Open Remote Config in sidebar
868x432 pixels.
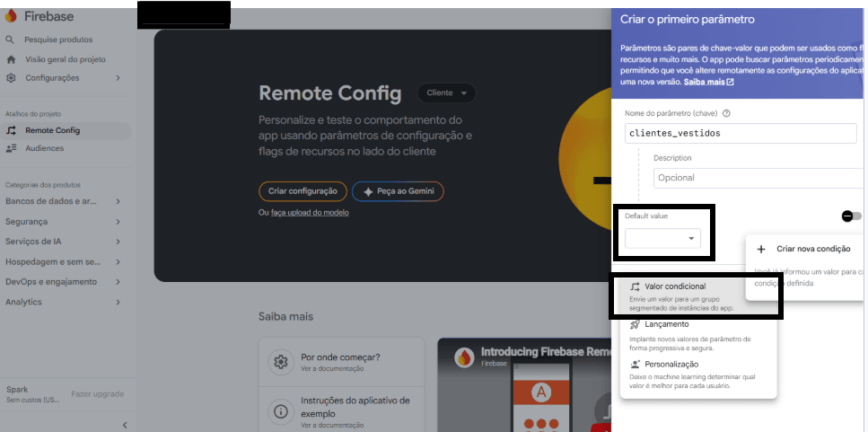(66, 131)
